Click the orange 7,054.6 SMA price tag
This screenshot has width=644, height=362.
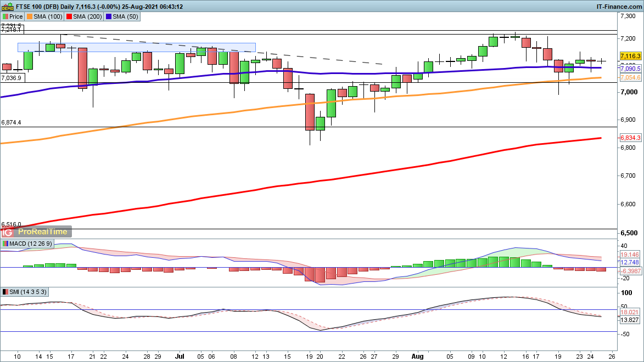630,78
